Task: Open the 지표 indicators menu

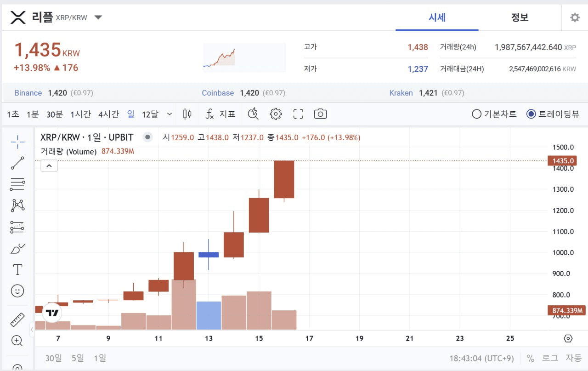Action: pos(220,114)
